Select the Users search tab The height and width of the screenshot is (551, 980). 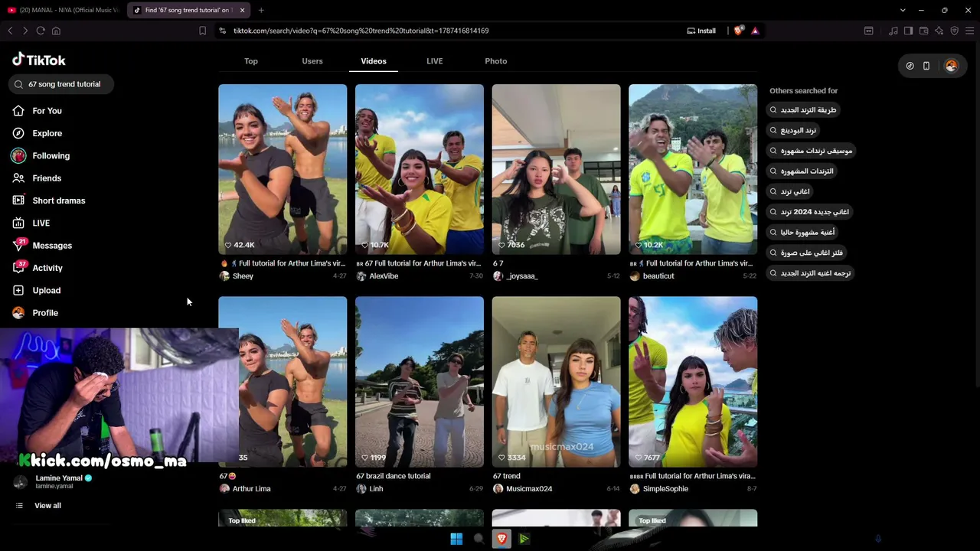tap(312, 61)
